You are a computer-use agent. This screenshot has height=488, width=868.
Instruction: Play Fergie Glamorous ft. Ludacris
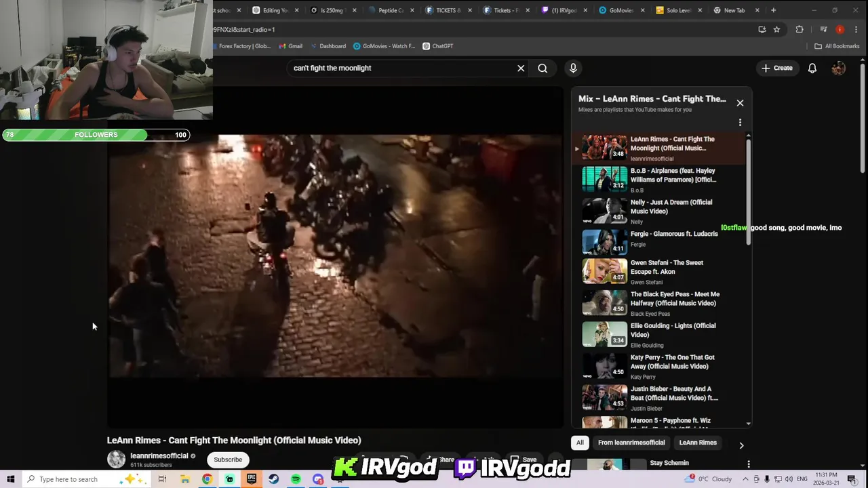(x=658, y=243)
